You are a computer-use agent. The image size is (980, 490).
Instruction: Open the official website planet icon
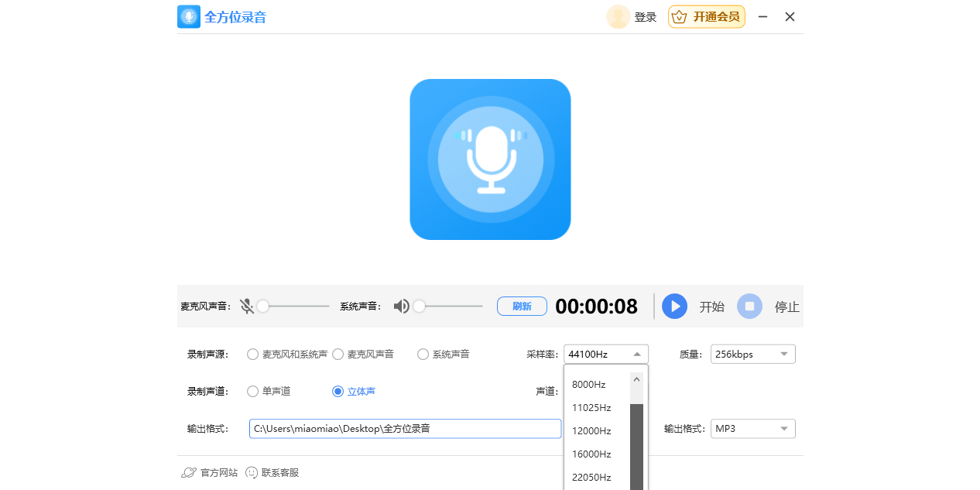(x=188, y=473)
